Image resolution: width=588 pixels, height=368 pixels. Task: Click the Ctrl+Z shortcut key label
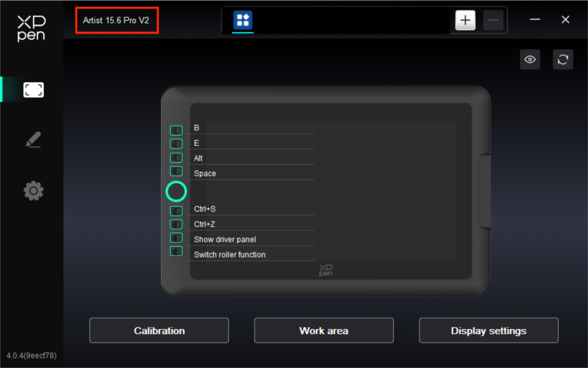coord(205,224)
